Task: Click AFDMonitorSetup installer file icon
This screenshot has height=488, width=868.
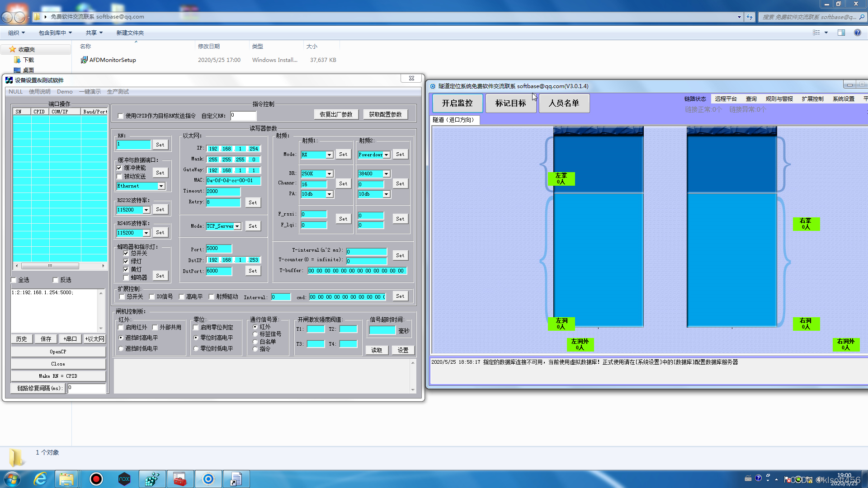Action: point(84,60)
